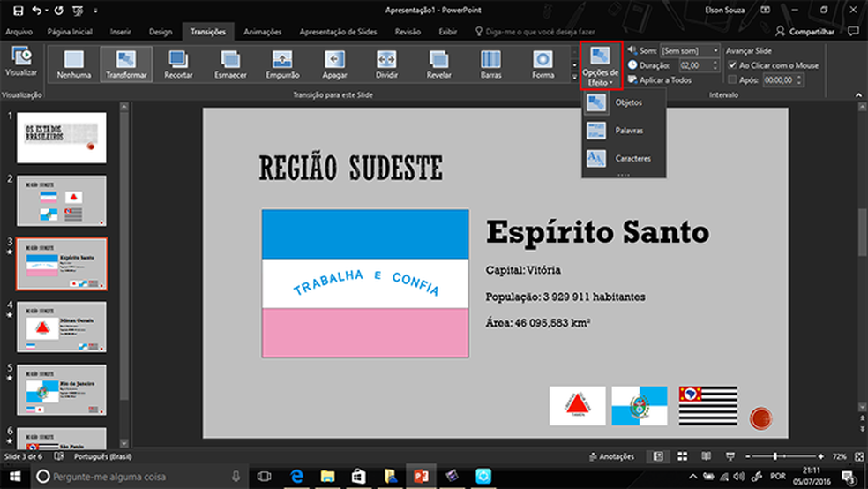868x489 pixels.
Task: Fit slide to current window
Action: 859,456
